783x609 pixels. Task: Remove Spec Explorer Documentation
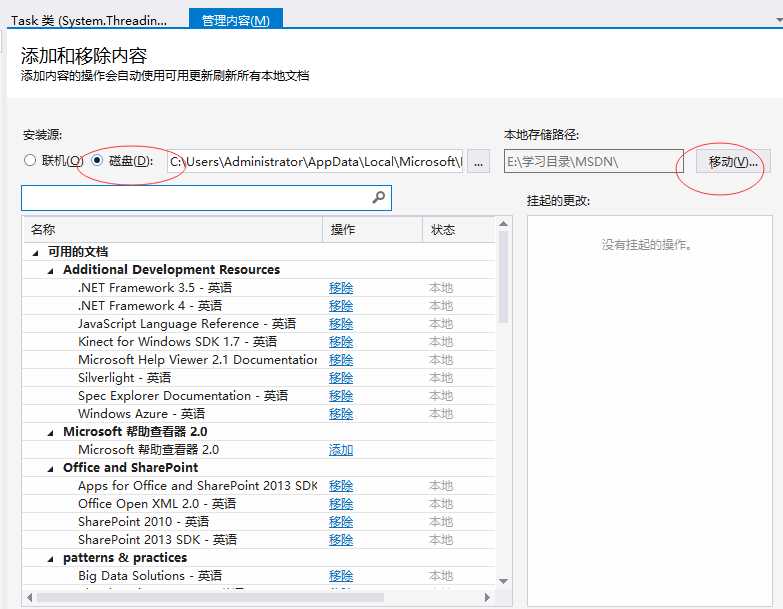coord(341,396)
